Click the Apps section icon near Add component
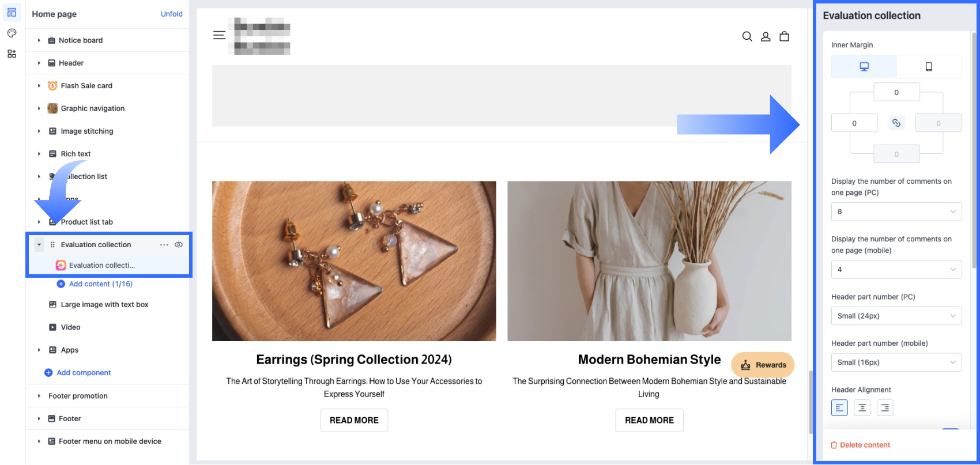 click(x=52, y=350)
